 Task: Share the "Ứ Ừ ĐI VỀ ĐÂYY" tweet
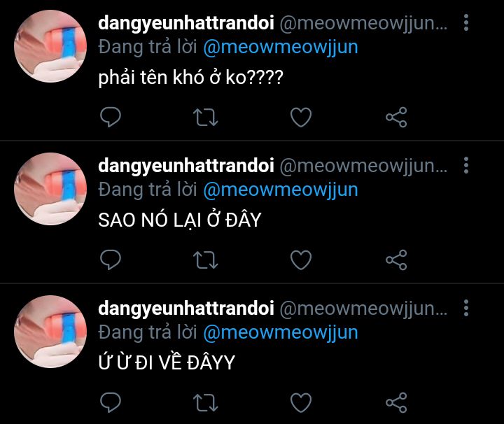(396, 402)
